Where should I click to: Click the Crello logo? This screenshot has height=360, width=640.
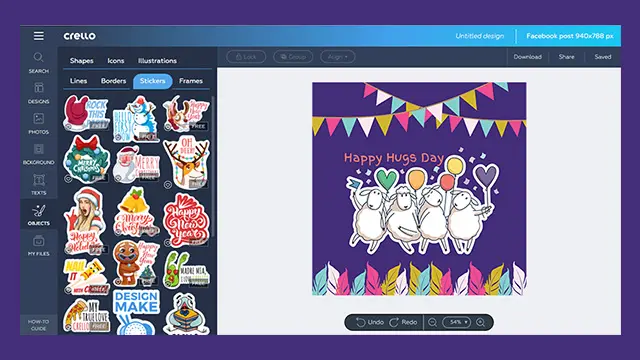click(80, 36)
